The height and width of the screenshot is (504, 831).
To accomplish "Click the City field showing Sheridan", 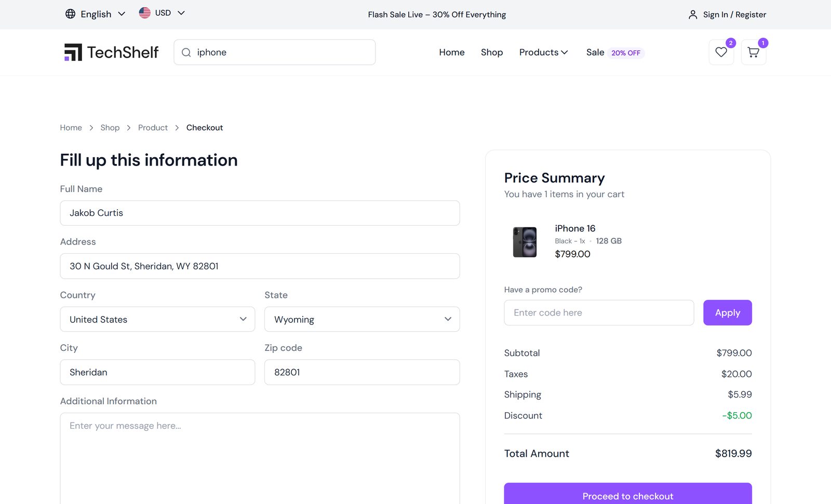I will pyautogui.click(x=157, y=372).
